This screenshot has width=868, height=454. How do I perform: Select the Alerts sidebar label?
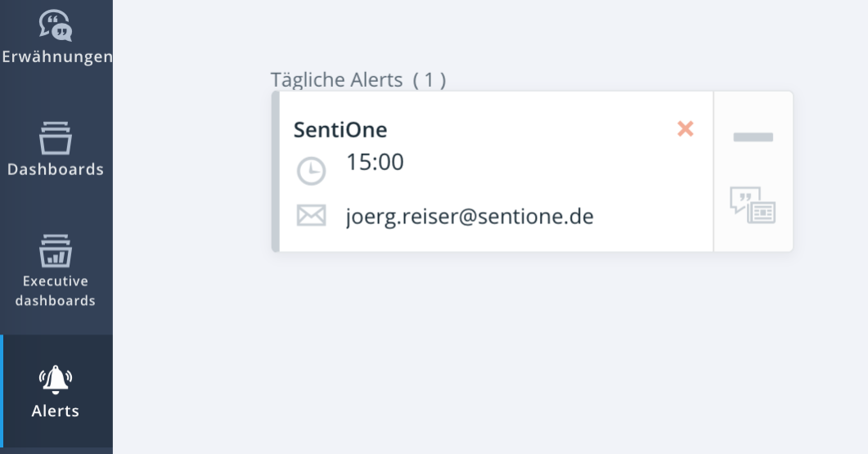click(56, 411)
